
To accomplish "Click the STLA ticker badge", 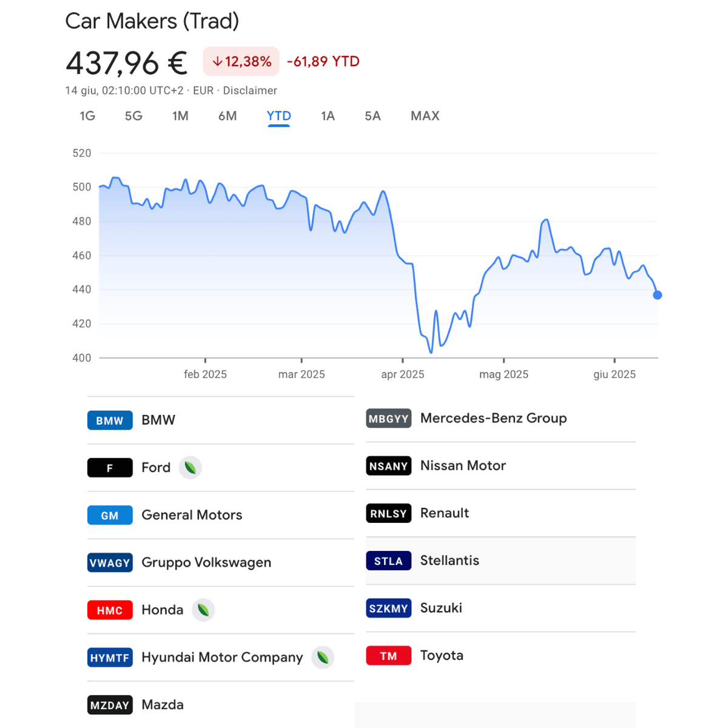I will tap(389, 561).
